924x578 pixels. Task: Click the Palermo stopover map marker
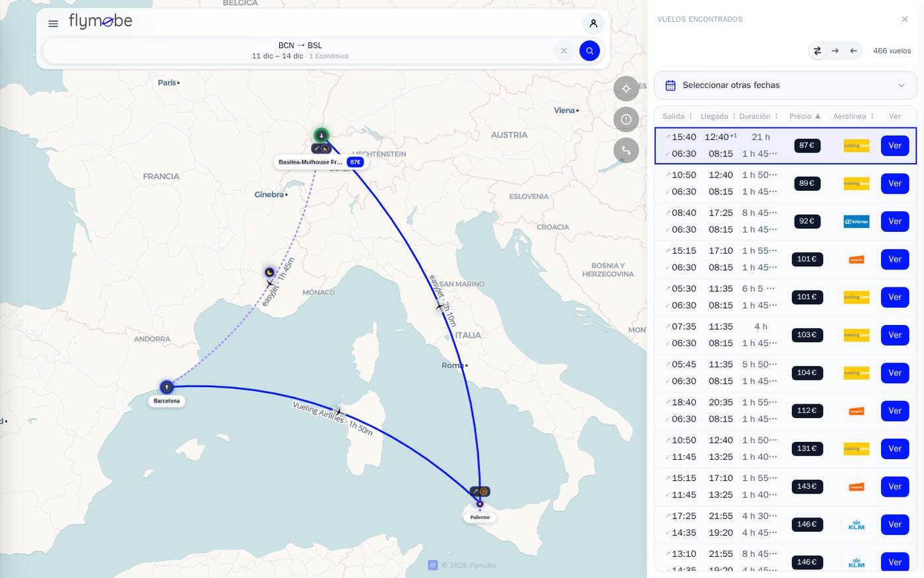coord(480,504)
